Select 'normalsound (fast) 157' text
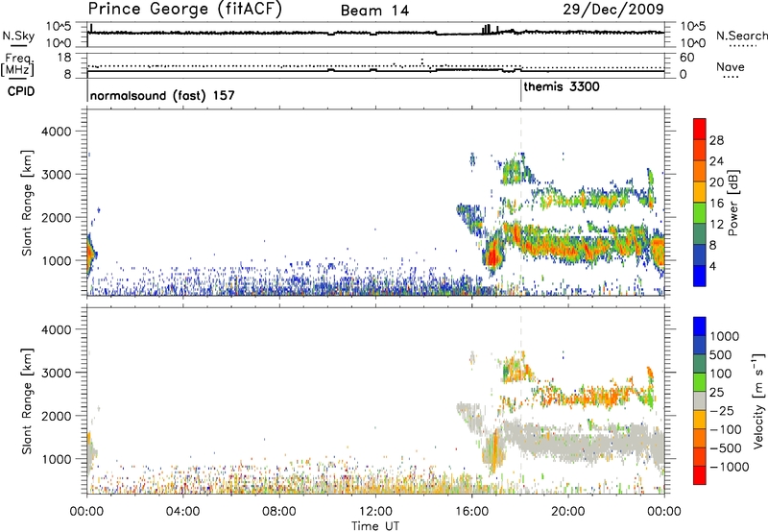The image size is (768, 532). tap(162, 95)
